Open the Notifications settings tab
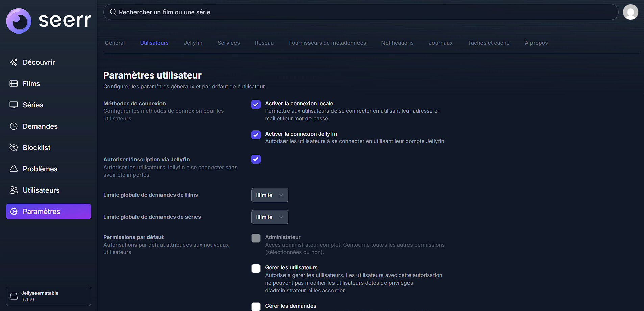The height and width of the screenshot is (311, 644). point(397,43)
